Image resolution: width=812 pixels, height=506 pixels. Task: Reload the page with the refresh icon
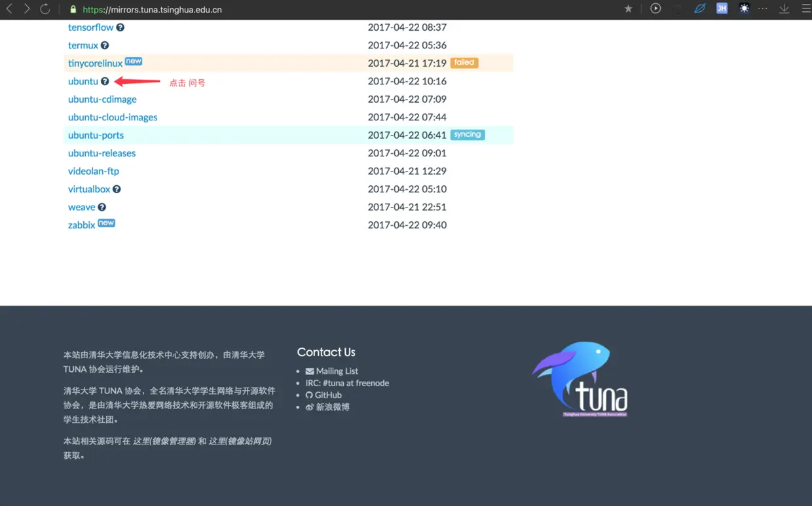click(45, 9)
